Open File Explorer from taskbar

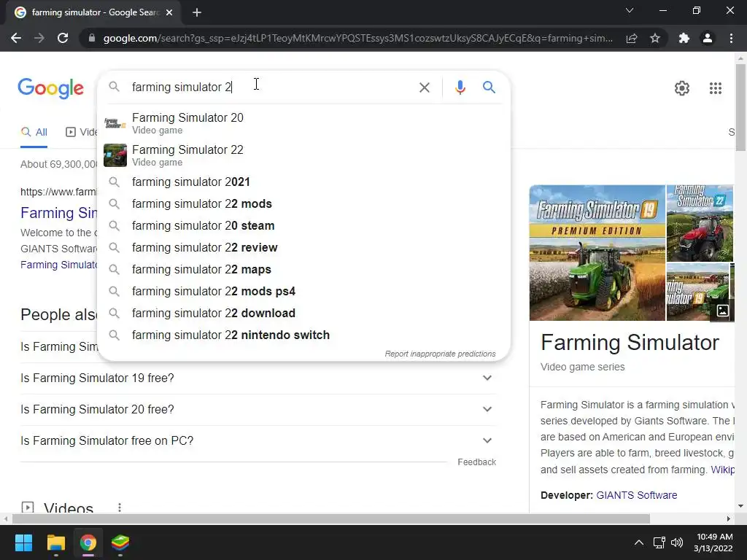(55, 542)
